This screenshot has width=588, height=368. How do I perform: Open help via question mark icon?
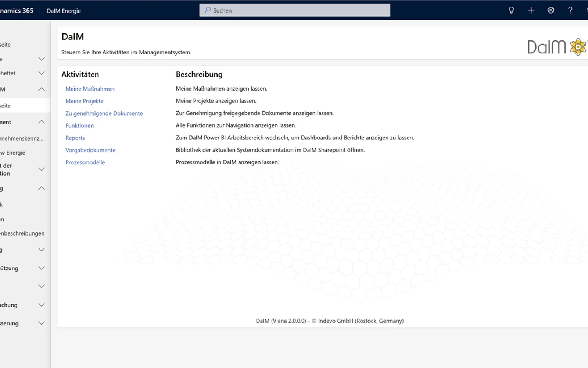[570, 10]
